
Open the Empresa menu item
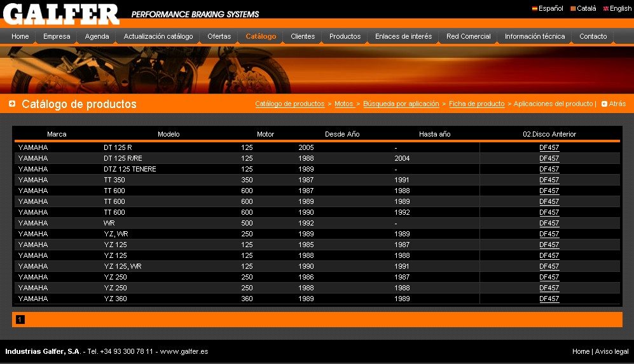57,36
